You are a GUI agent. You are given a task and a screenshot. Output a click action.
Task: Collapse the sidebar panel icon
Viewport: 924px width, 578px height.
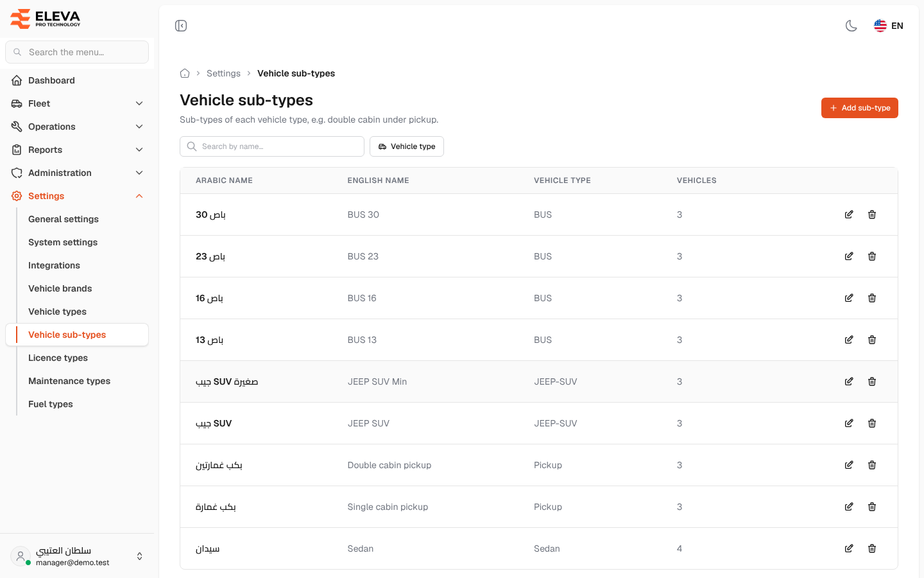pyautogui.click(x=181, y=26)
